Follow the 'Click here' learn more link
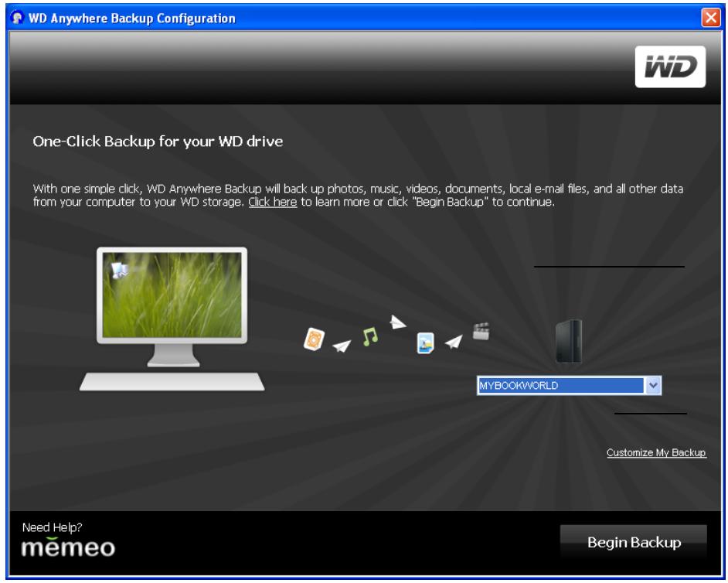 point(273,202)
